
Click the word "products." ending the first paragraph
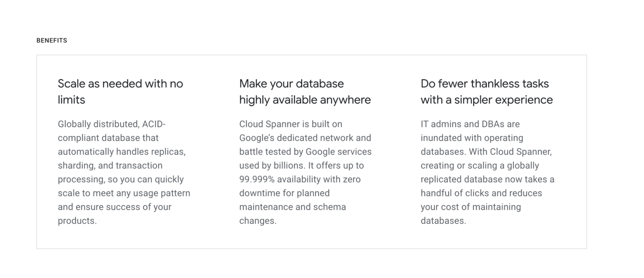77,221
